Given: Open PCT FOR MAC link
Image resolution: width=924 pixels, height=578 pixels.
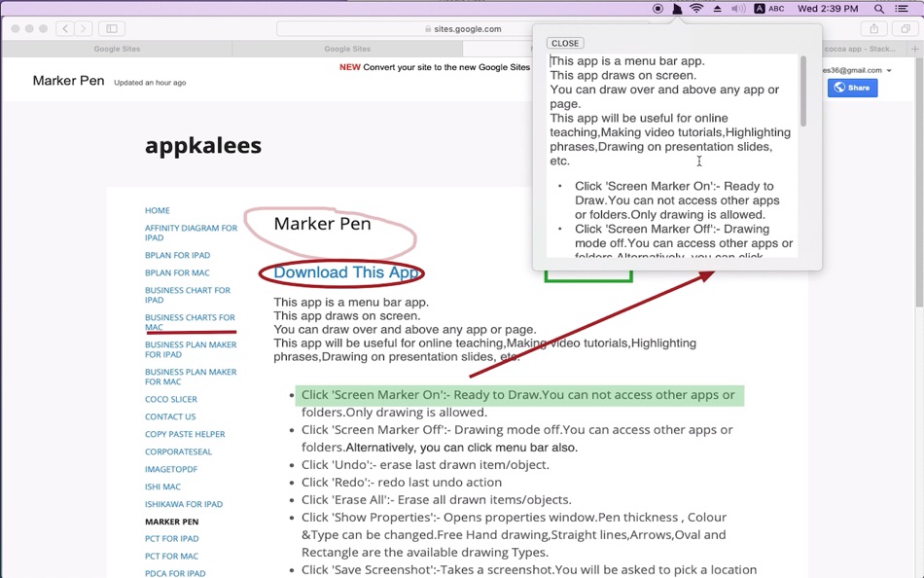Looking at the screenshot, I should [x=171, y=557].
